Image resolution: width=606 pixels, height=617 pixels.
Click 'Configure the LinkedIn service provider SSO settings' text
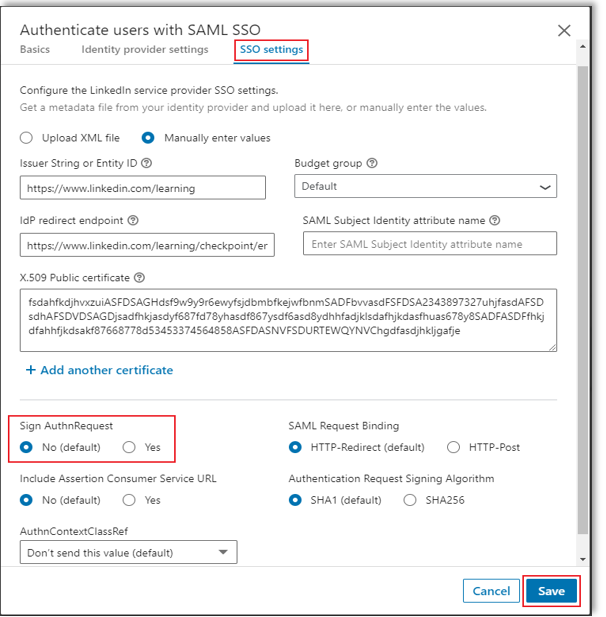[149, 90]
